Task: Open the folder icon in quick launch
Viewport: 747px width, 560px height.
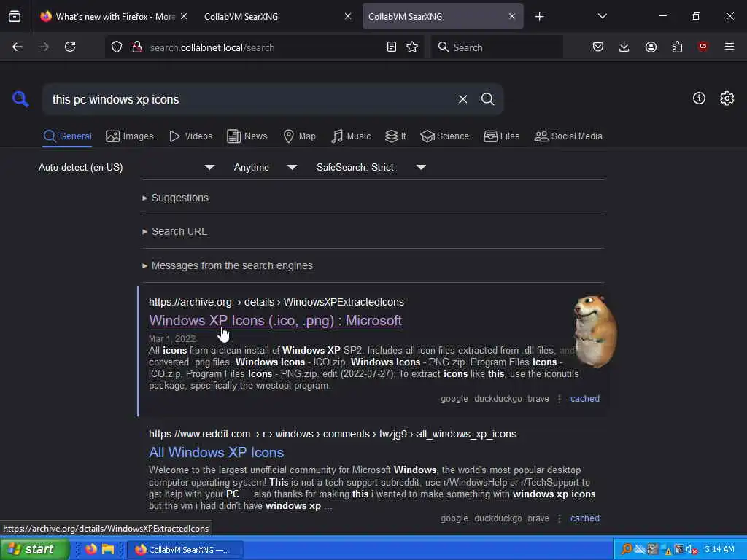Action: pos(108,549)
